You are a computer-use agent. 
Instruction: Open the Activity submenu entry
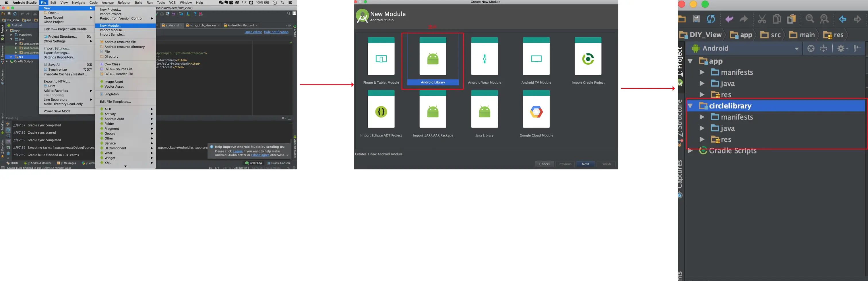[125, 114]
